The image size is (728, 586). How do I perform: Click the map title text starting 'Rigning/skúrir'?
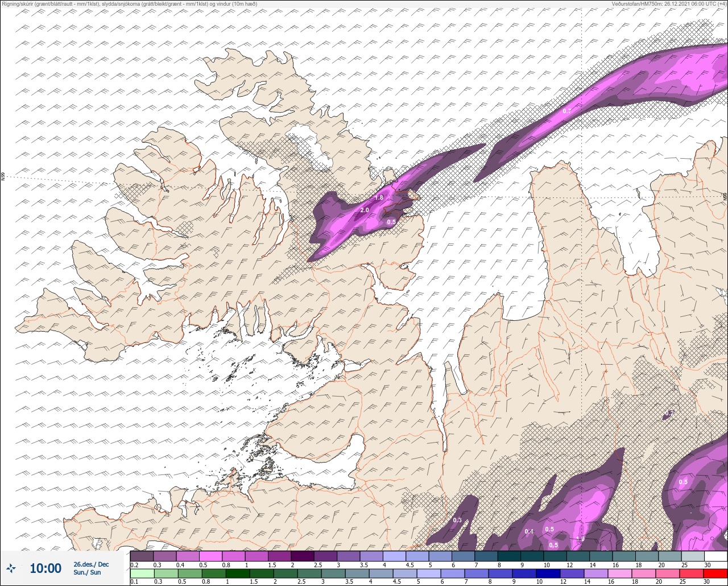point(130,4)
